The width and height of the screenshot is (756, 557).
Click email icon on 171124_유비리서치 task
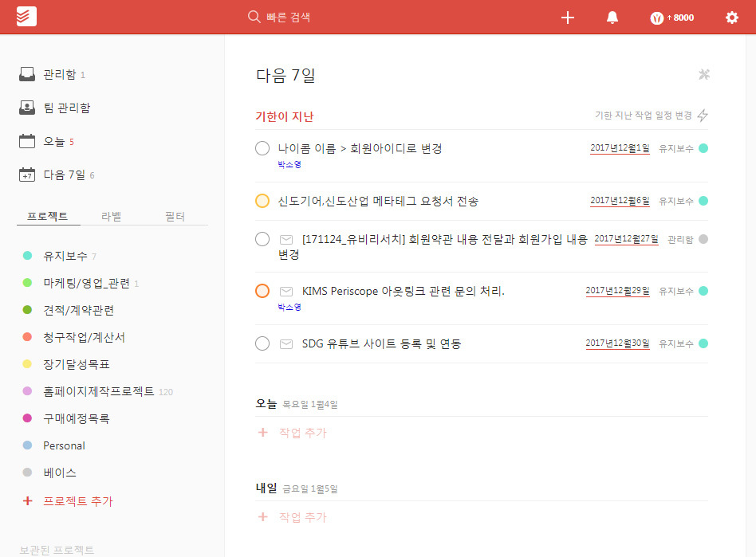click(286, 239)
